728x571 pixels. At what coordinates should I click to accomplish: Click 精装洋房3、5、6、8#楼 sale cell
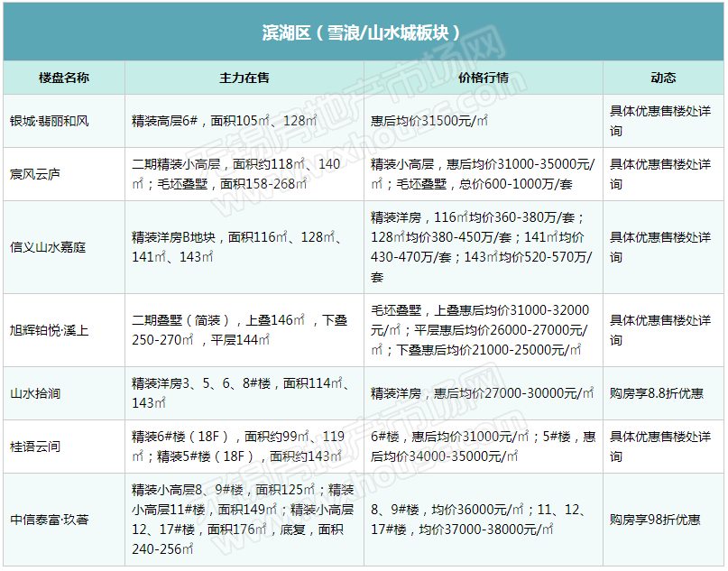tap(239, 393)
